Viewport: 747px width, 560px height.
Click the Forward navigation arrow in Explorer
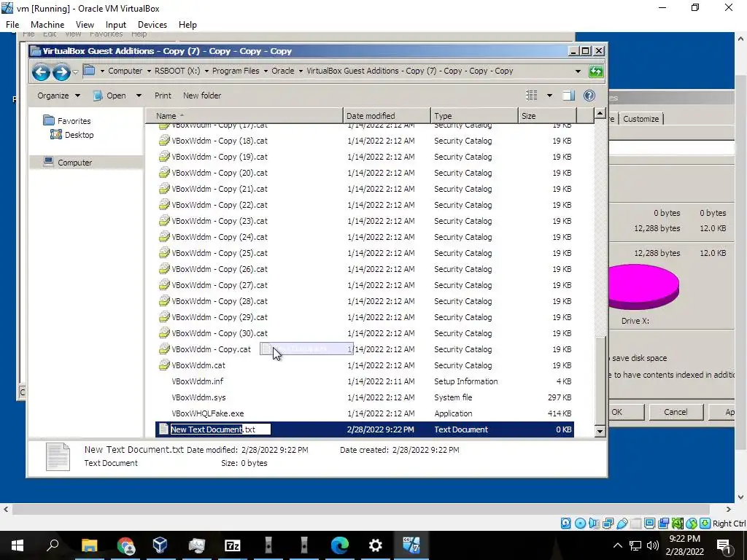pyautogui.click(x=61, y=72)
